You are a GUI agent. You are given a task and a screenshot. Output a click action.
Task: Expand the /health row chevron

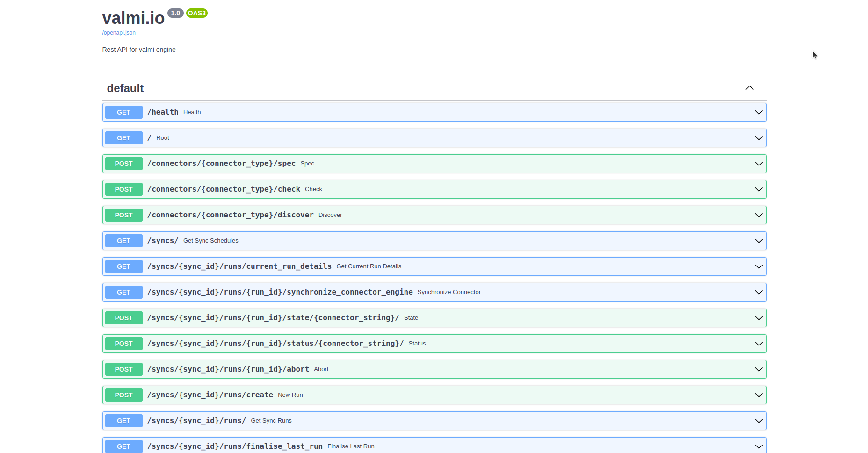coord(759,112)
